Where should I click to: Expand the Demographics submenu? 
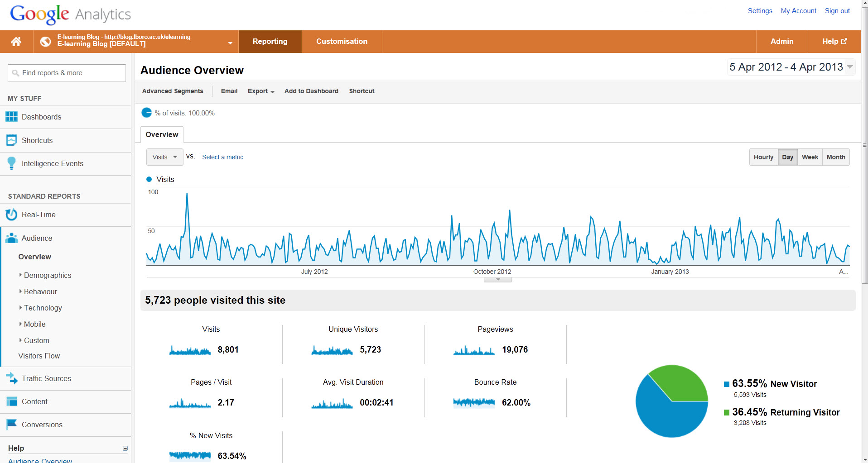[48, 275]
